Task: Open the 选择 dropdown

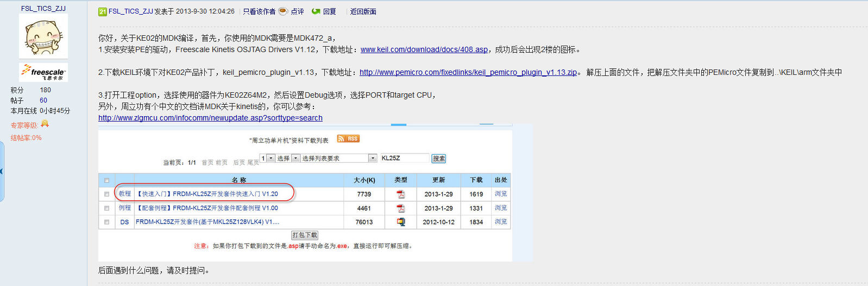Action: point(288,158)
